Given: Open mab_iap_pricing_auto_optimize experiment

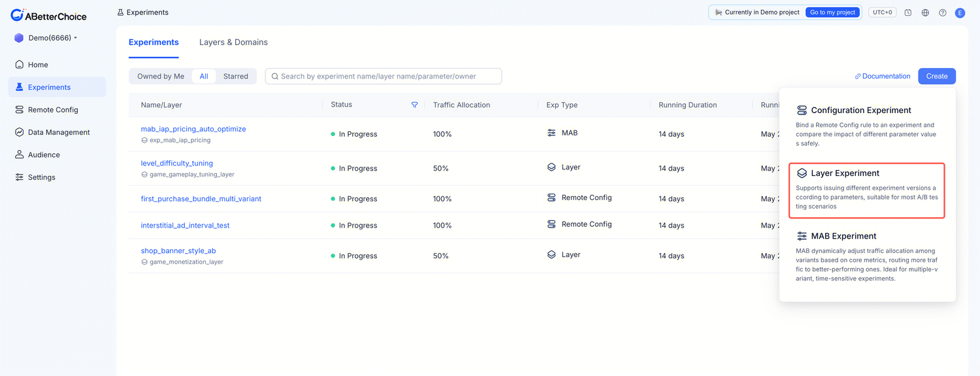Looking at the screenshot, I should (193, 129).
